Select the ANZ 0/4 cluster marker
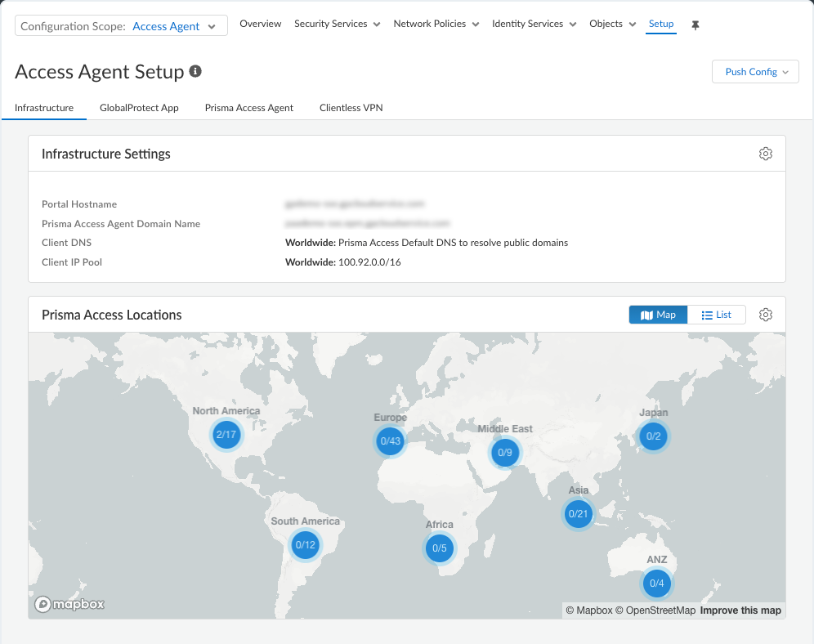Viewport: 814px width, 644px height. coord(657,584)
